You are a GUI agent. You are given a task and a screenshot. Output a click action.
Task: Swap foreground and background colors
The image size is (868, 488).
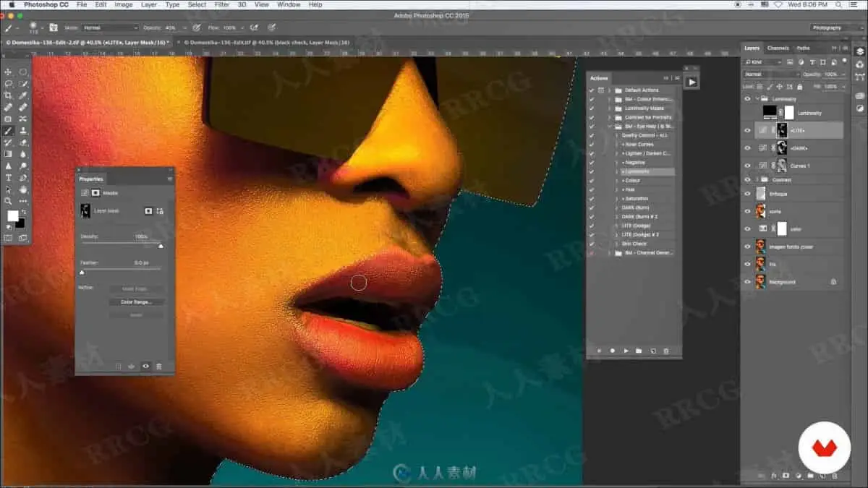click(x=24, y=213)
